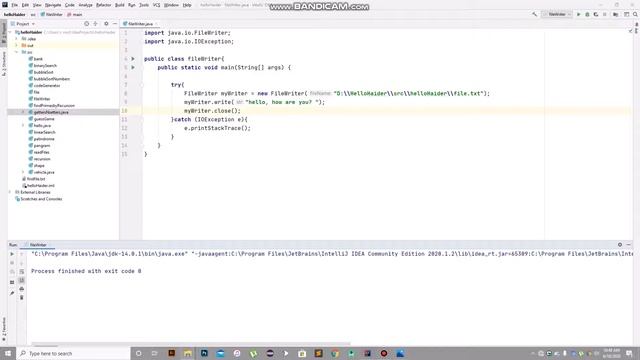Click fileWriter breadcrumb in navigation bar

pos(52,14)
